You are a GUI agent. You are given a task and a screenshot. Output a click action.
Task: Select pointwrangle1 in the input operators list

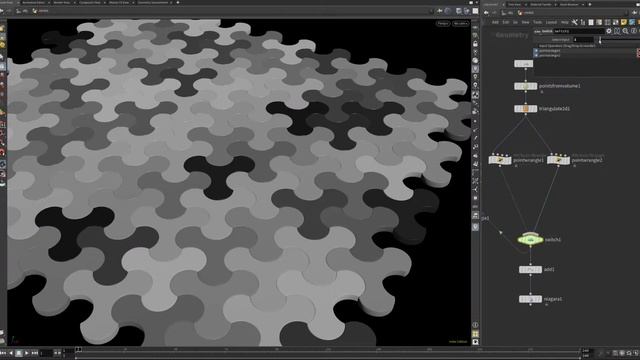pyautogui.click(x=549, y=51)
